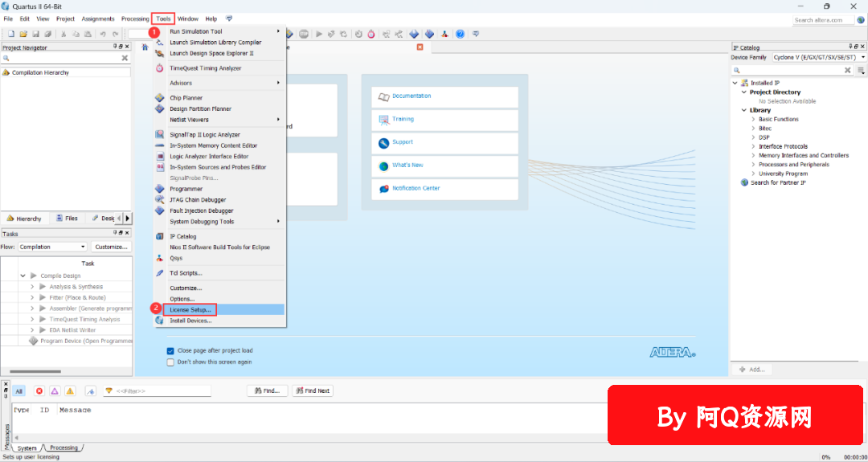Expand the DSP library category
The width and height of the screenshot is (868, 462).
pyautogui.click(x=753, y=137)
